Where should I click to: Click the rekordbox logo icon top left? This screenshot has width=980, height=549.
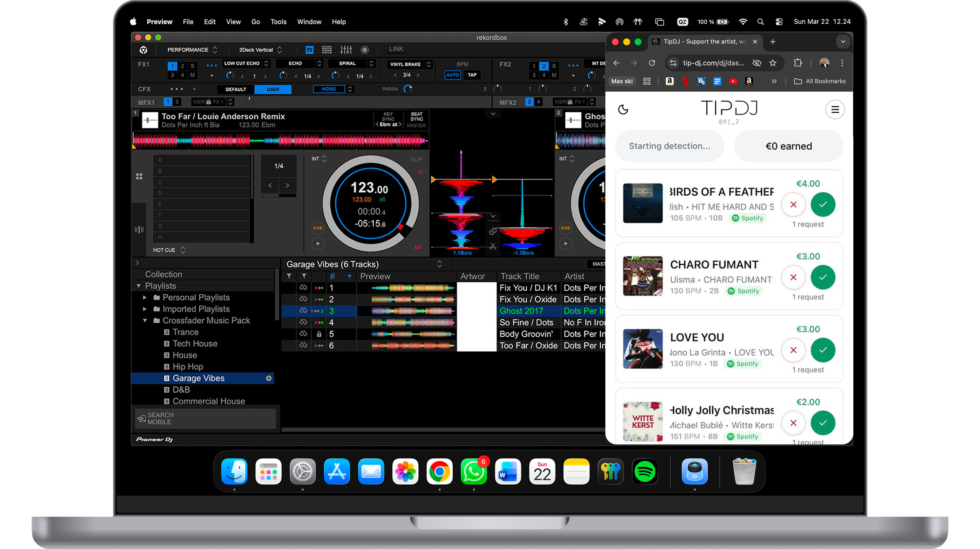[143, 50]
